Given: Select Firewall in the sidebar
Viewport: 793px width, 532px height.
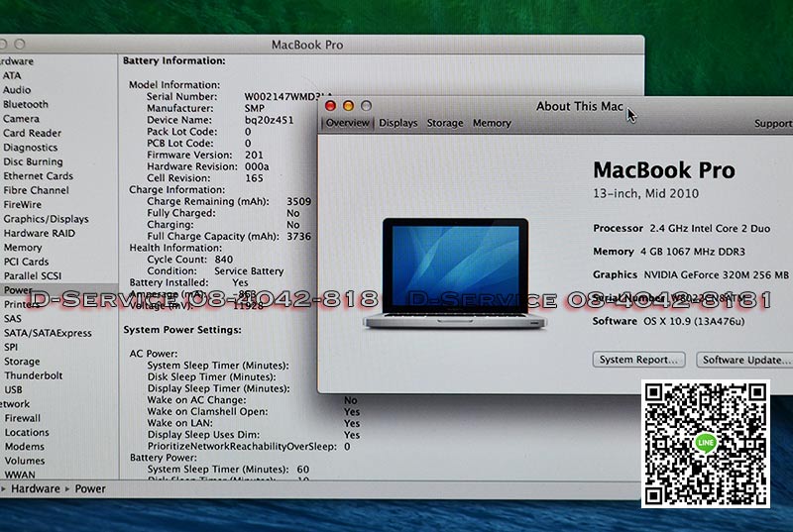Looking at the screenshot, I should 22,418.
